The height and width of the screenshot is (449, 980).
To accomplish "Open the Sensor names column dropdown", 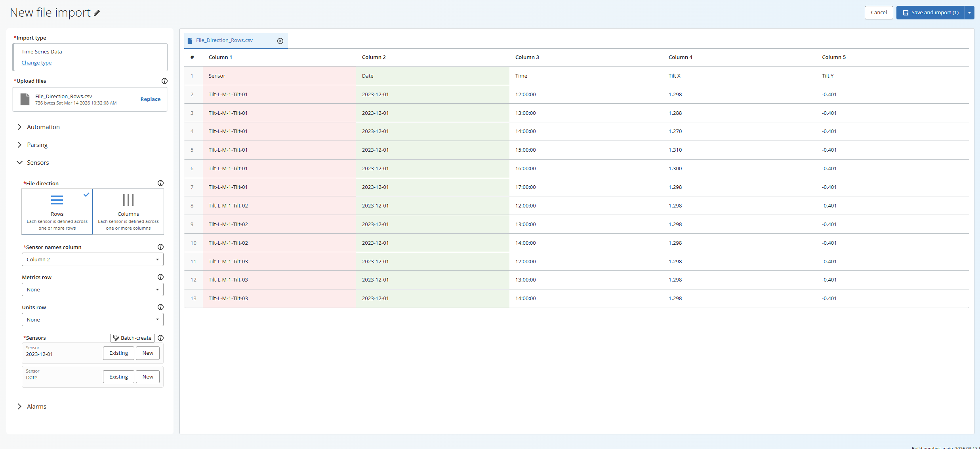I will click(92, 259).
